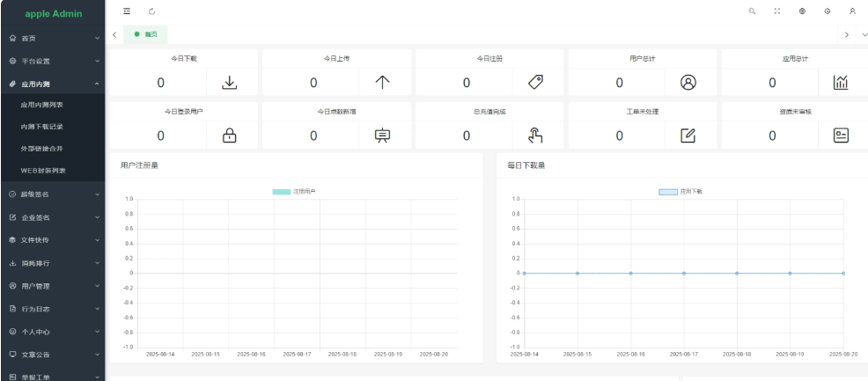
Task: Click the chart icon in 应用总计 card
Action: point(840,83)
